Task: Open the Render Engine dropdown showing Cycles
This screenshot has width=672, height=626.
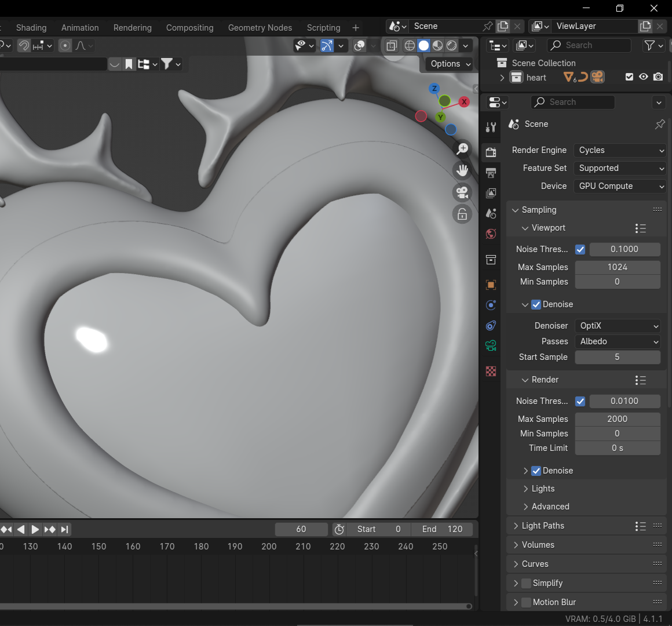Action: click(x=620, y=150)
